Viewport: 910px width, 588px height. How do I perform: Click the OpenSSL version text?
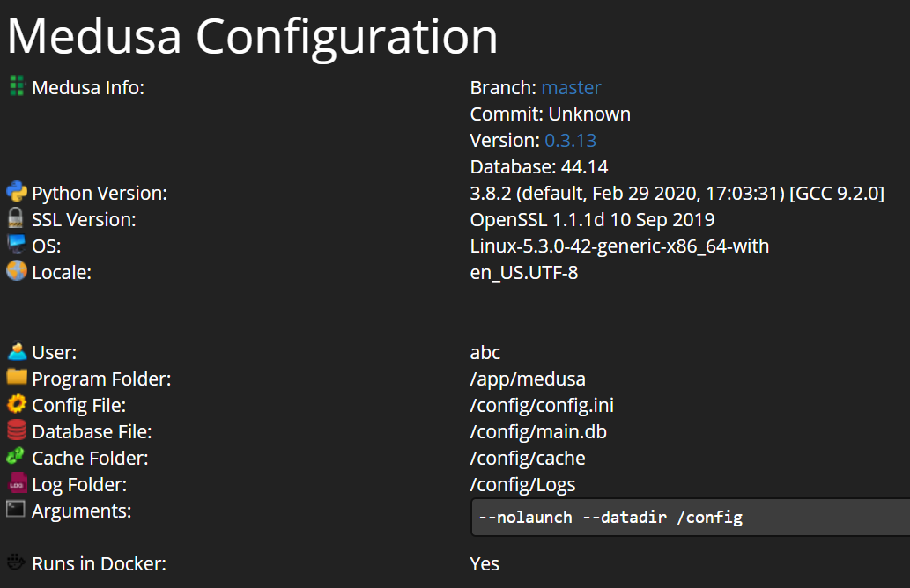coord(592,220)
